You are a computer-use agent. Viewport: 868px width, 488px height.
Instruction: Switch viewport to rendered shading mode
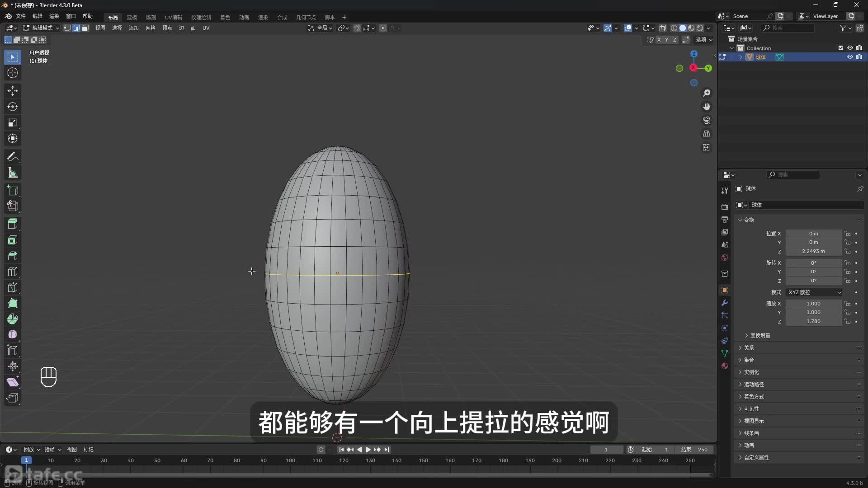699,28
